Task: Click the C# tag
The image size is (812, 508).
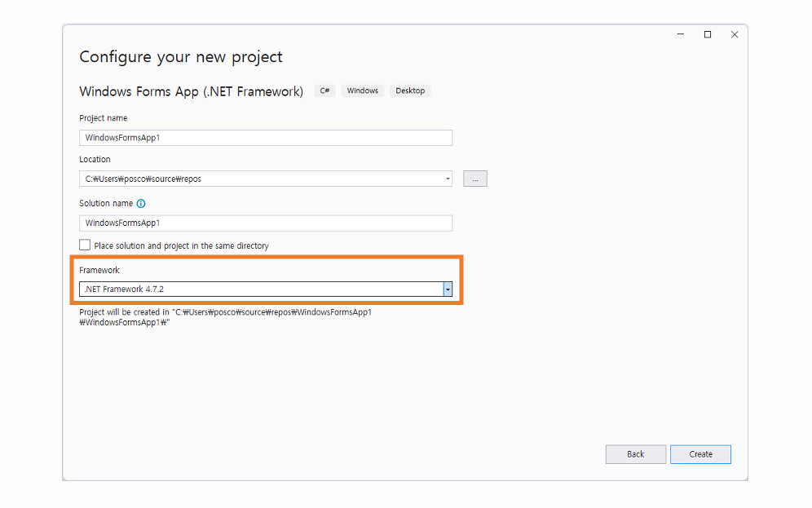Action: [x=324, y=91]
